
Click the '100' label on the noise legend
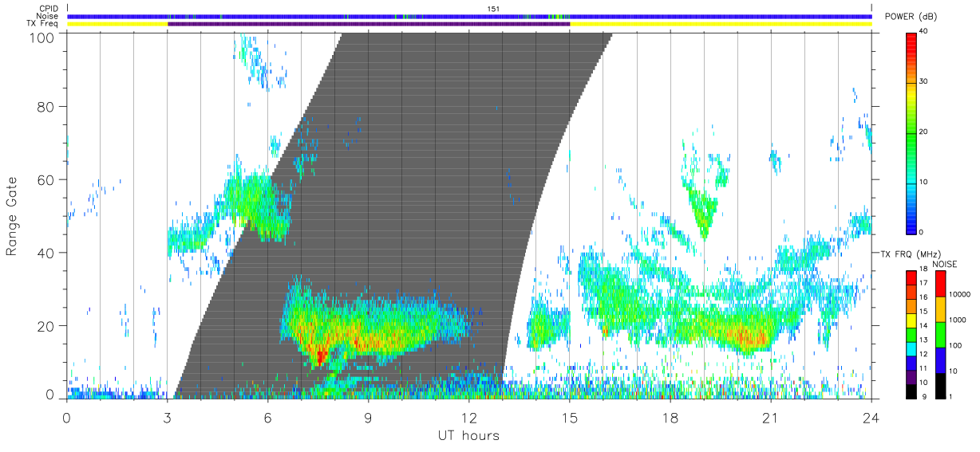click(955, 346)
